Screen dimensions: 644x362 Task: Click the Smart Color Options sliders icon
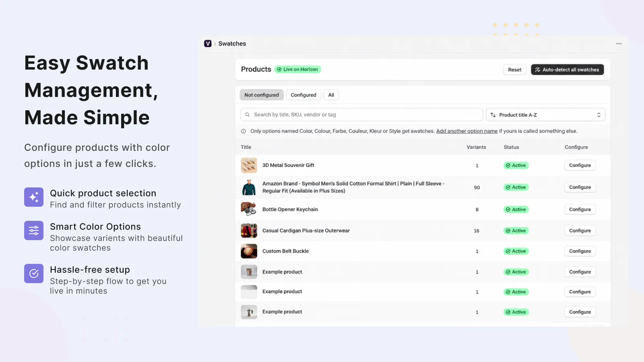[34, 230]
